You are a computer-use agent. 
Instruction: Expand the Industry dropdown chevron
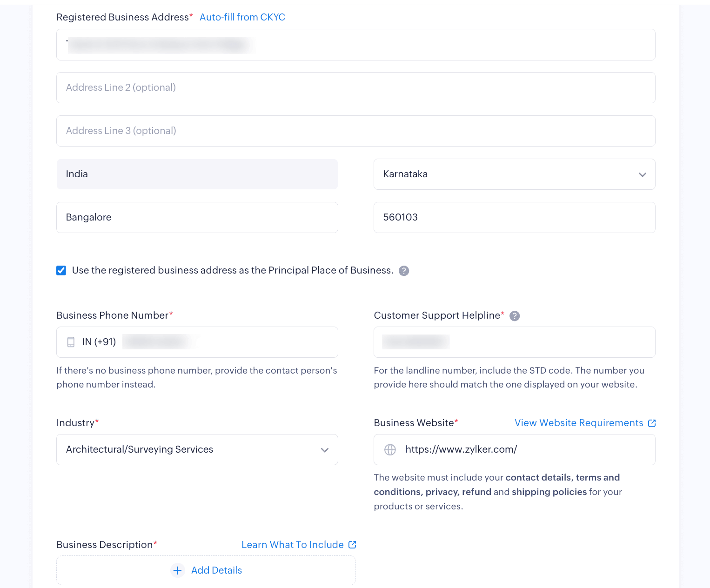(325, 450)
